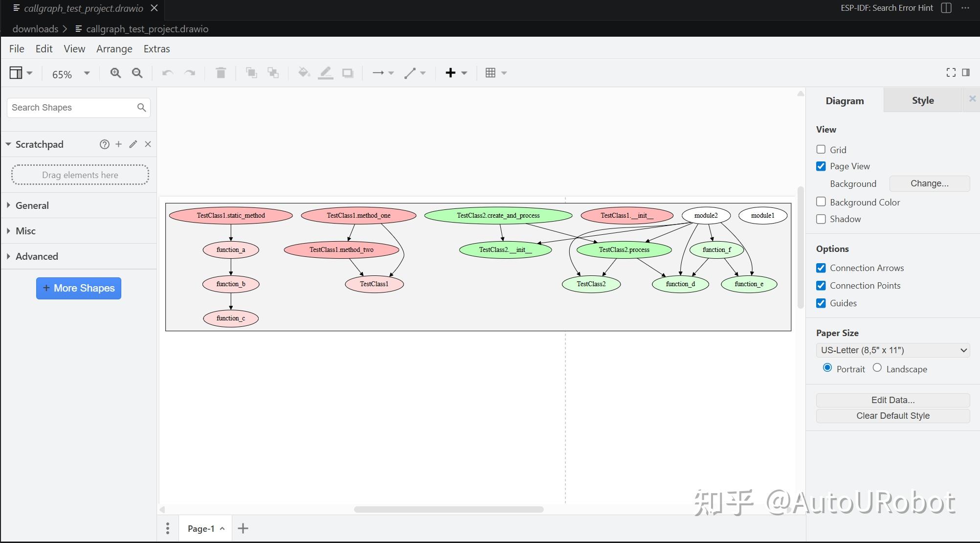Image resolution: width=980 pixels, height=543 pixels.
Task: Open the insert plus dropdown
Action: (x=456, y=73)
